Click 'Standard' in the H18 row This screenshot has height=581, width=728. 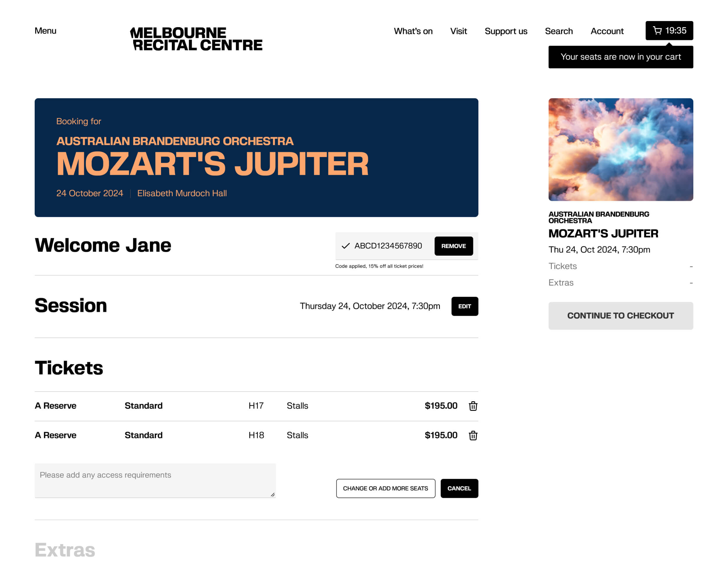(x=143, y=435)
